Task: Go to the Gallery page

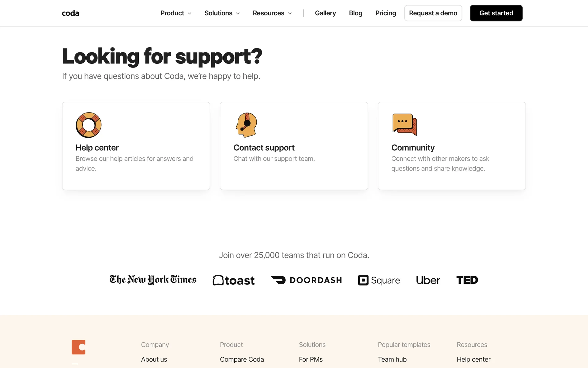Action: pos(325,13)
